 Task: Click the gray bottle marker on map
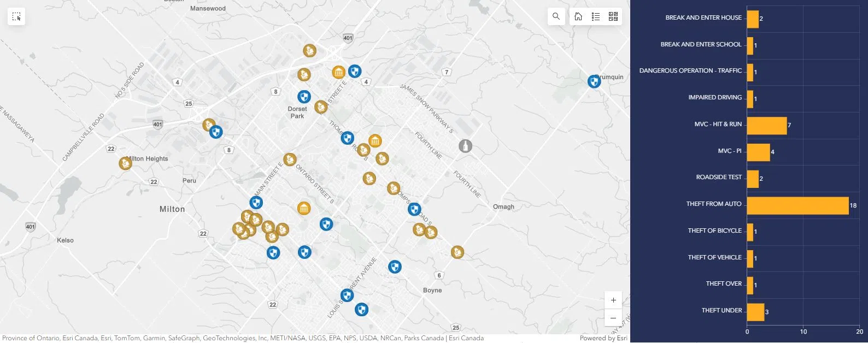(x=465, y=146)
